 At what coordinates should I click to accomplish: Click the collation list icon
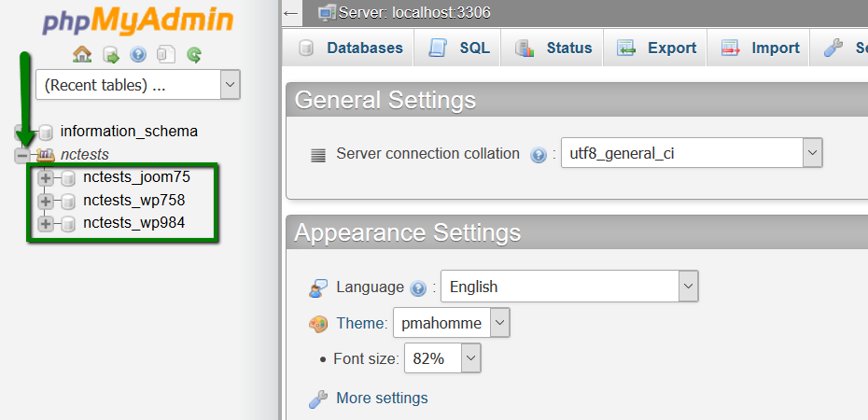(x=318, y=156)
